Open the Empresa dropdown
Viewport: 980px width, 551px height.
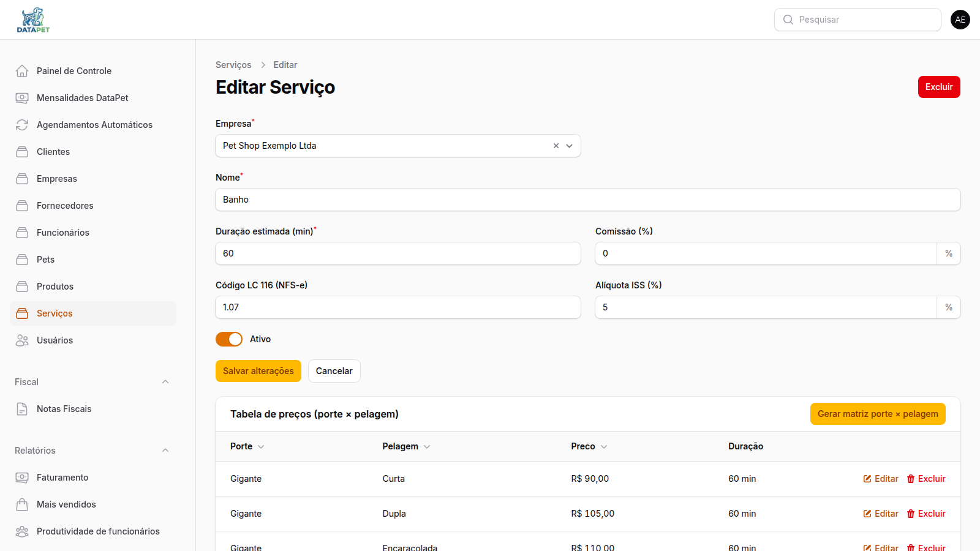coord(569,146)
